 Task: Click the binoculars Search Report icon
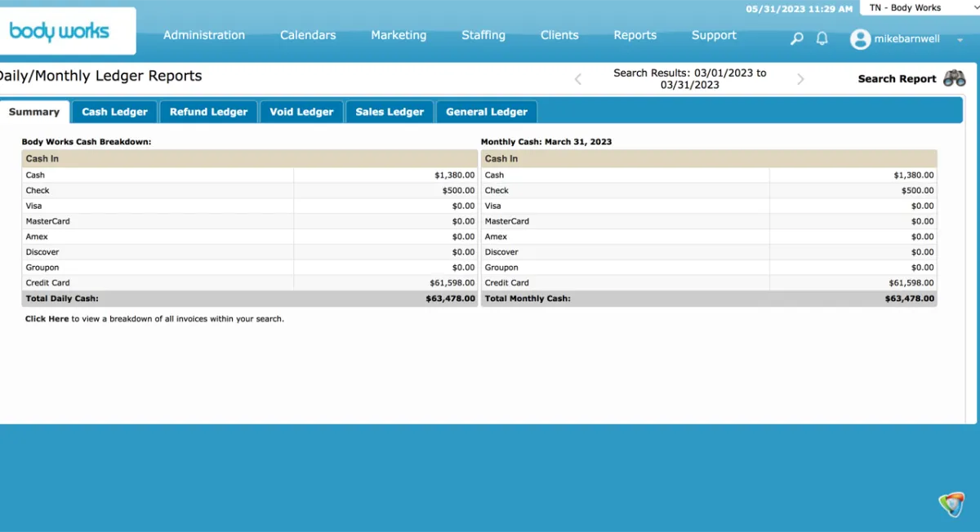(x=955, y=78)
